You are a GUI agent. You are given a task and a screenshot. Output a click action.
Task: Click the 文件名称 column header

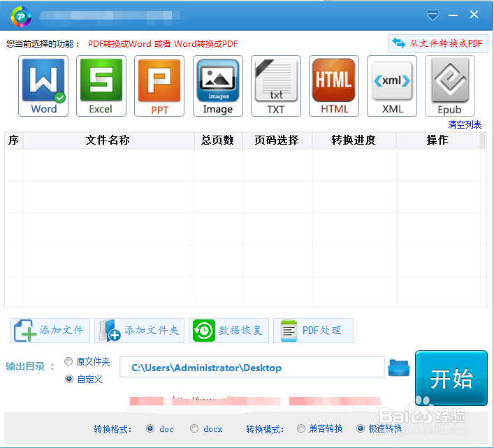108,140
